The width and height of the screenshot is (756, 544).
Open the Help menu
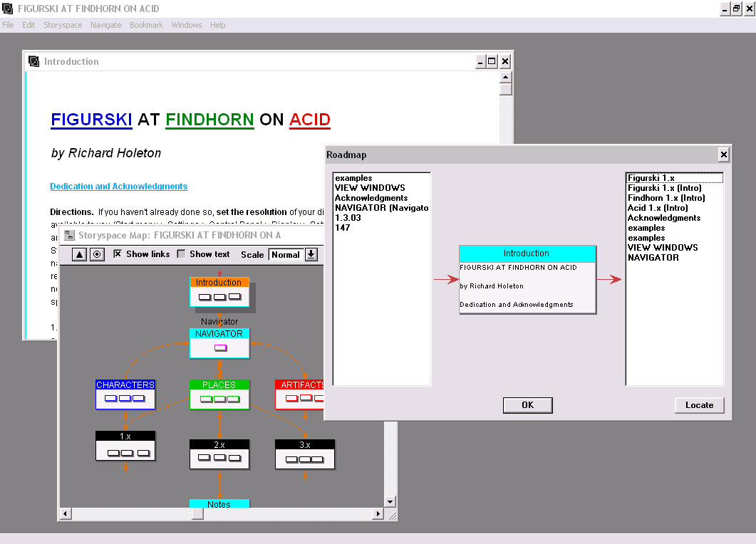click(x=217, y=25)
